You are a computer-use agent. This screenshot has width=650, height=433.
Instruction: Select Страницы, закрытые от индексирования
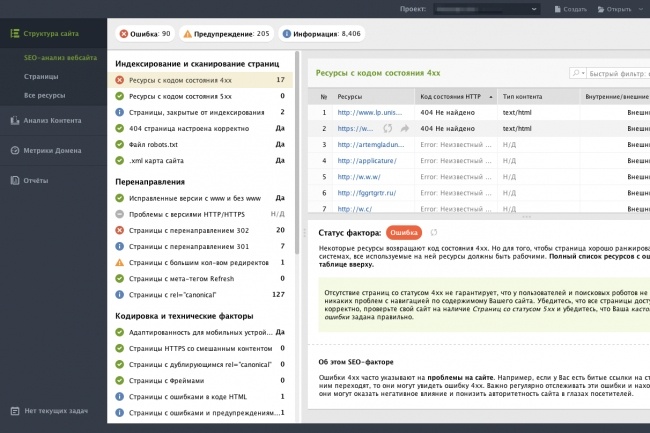(200, 112)
